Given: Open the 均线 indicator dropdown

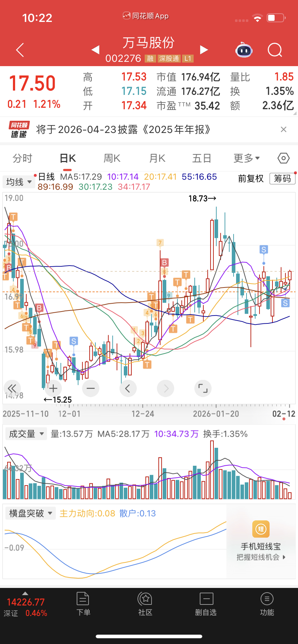Looking at the screenshot, I should [18, 182].
